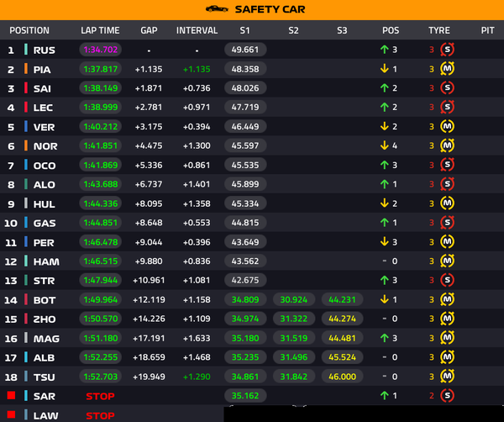This screenshot has width=504, height=422.
Task: Click NOR sector 1 time 45.597
Action: tap(245, 145)
